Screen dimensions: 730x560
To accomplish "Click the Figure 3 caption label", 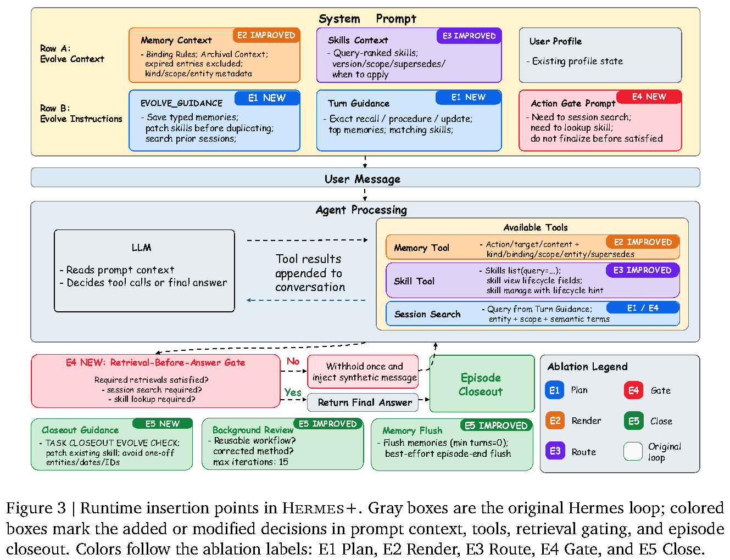I will [36, 508].
